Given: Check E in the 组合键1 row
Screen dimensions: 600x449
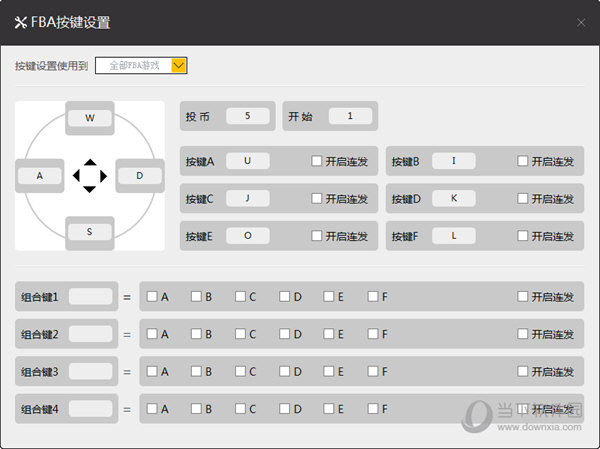Looking at the screenshot, I should (329, 296).
